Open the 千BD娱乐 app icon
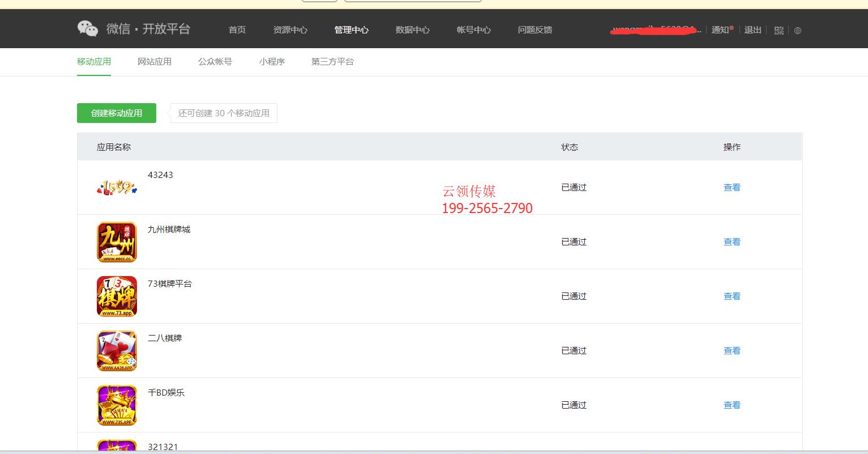This screenshot has width=868, height=454. point(117,405)
